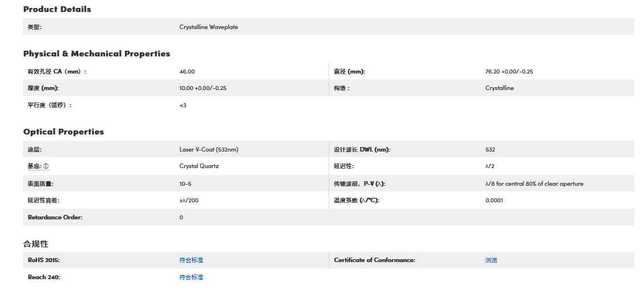Click the 46.00 clear aperture value
The width and height of the screenshot is (644, 298).
click(187, 72)
